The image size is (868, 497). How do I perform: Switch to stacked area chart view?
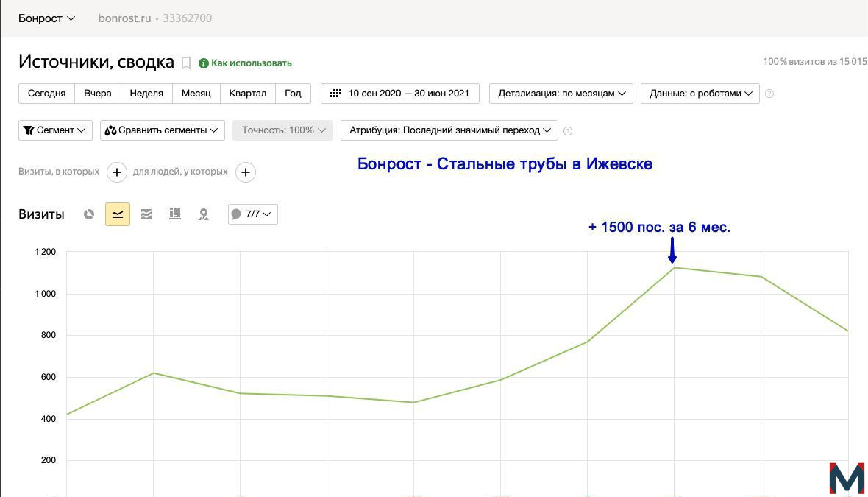(x=146, y=214)
